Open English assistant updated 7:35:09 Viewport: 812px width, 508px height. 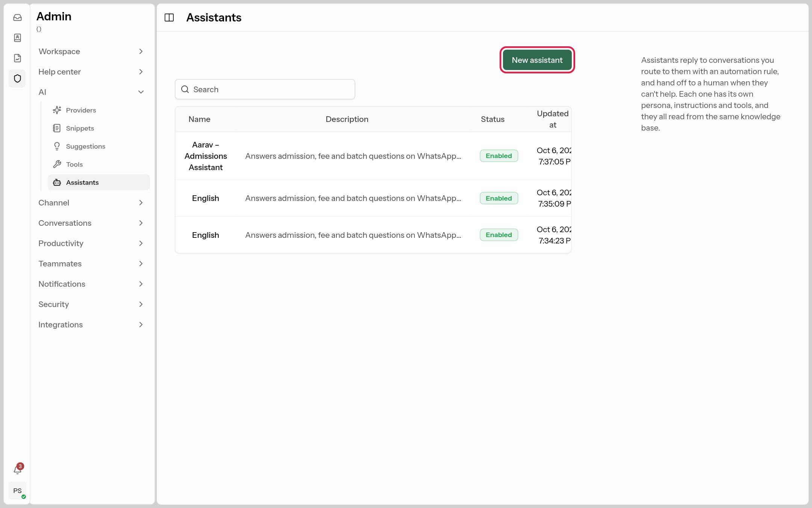click(x=373, y=198)
